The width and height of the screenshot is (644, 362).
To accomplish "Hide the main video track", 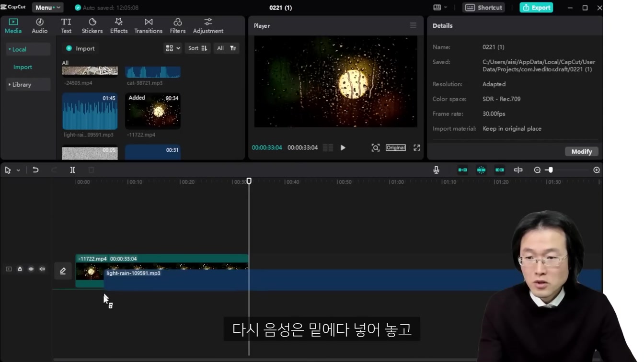I will click(31, 269).
